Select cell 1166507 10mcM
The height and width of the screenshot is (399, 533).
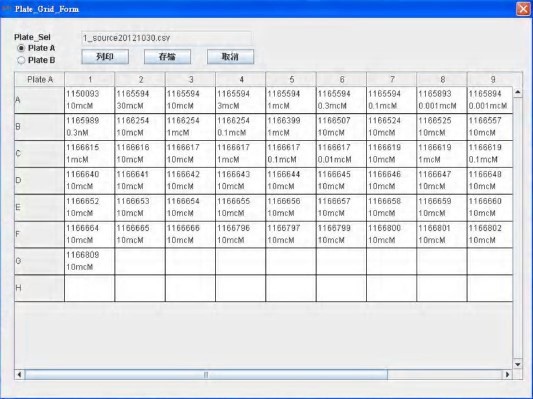point(341,127)
